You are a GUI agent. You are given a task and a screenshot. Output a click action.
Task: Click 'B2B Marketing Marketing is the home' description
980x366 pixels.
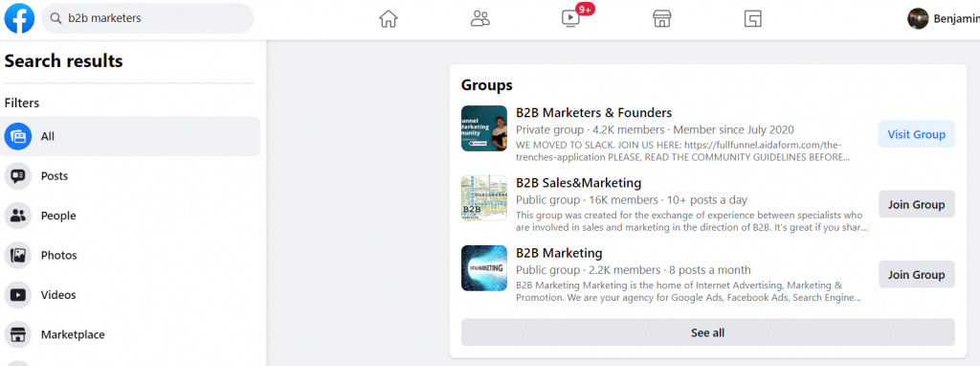(x=689, y=291)
